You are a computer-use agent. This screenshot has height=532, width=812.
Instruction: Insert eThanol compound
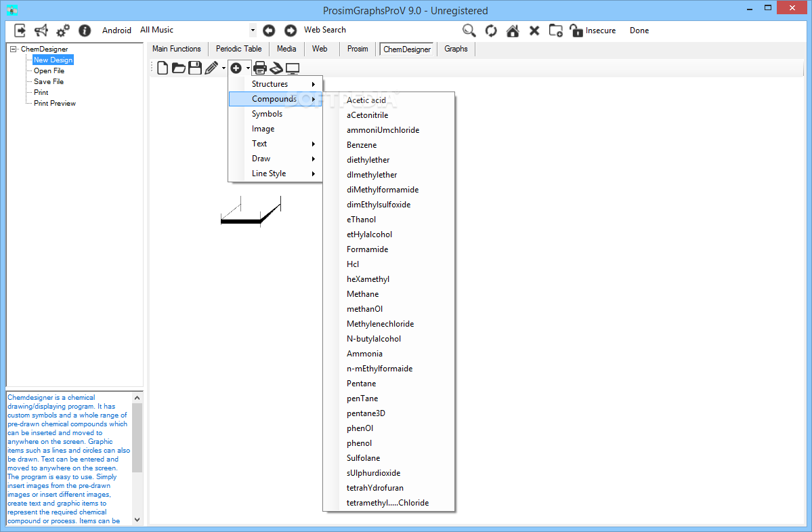tap(389, 220)
